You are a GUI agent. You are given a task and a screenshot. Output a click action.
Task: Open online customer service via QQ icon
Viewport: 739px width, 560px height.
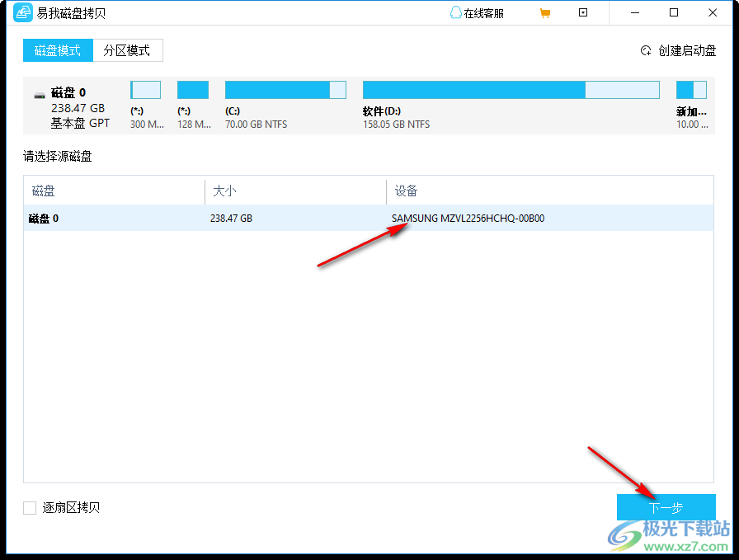coord(456,12)
